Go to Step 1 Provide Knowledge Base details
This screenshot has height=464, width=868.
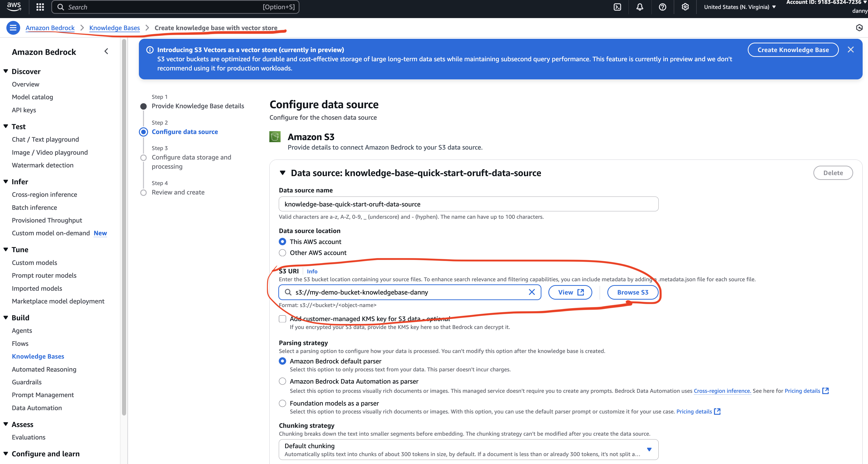[x=198, y=106]
